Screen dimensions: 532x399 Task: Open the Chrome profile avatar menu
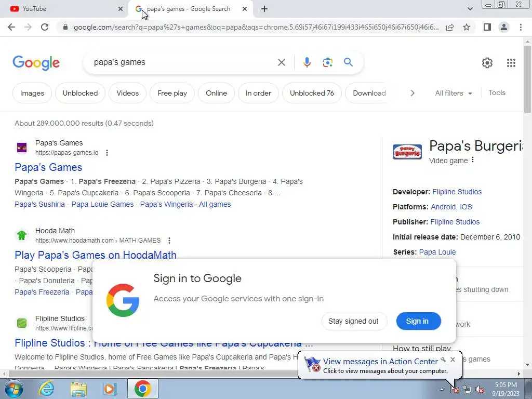[504, 27]
